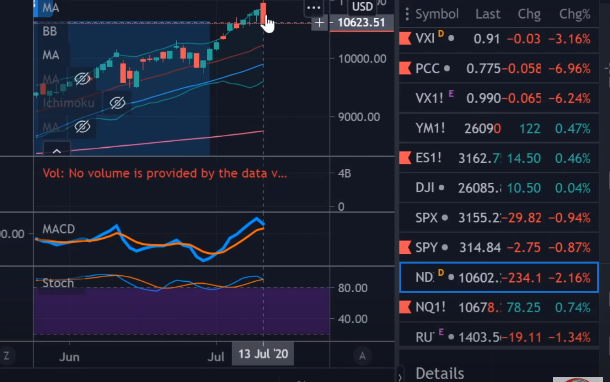Open watchlist column settings dots icon
Image resolution: width=610 pixels, height=382 pixels.
click(x=407, y=14)
